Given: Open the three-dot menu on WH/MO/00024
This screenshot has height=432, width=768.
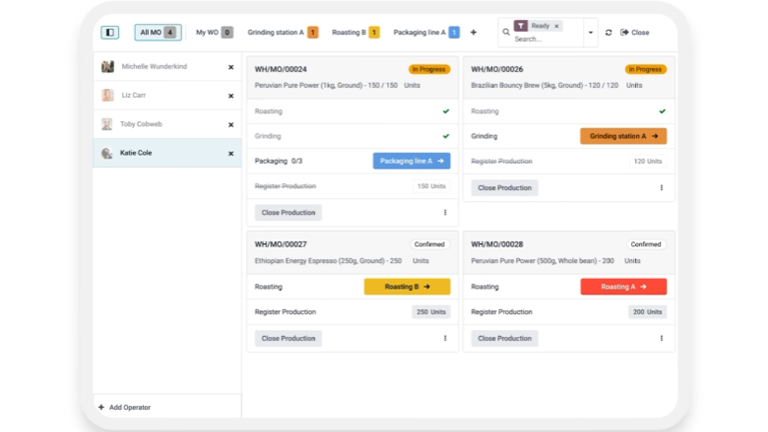Looking at the screenshot, I should 445,212.
